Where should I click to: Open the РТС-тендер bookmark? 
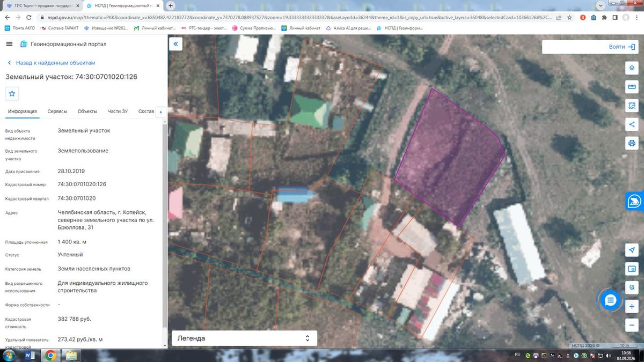click(203, 28)
